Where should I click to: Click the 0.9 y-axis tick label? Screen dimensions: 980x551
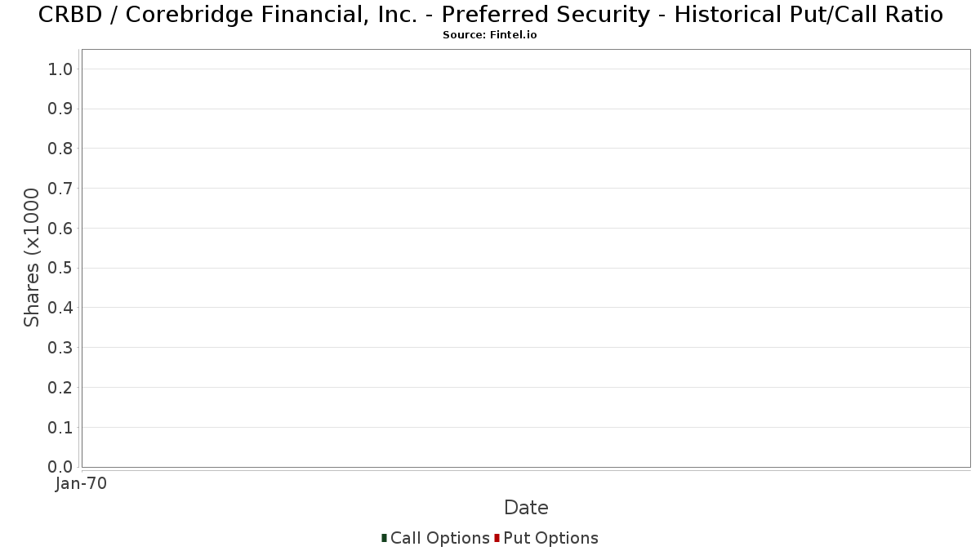click(x=61, y=109)
